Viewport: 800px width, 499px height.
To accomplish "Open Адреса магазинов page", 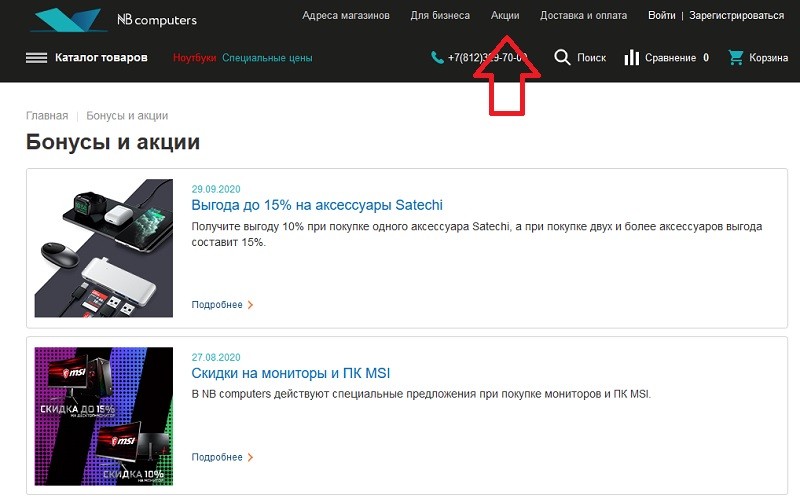I will [x=345, y=16].
